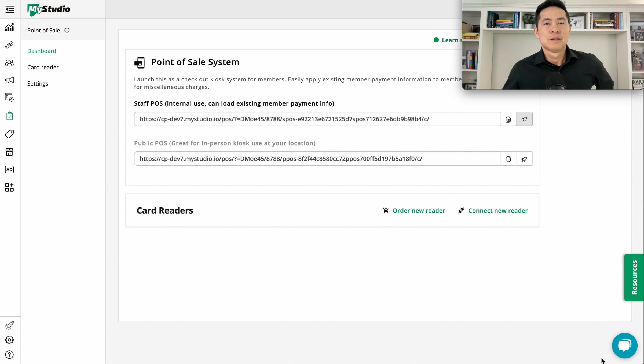The width and height of the screenshot is (644, 364).
Task: Click the Order new reader link
Action: tap(419, 211)
